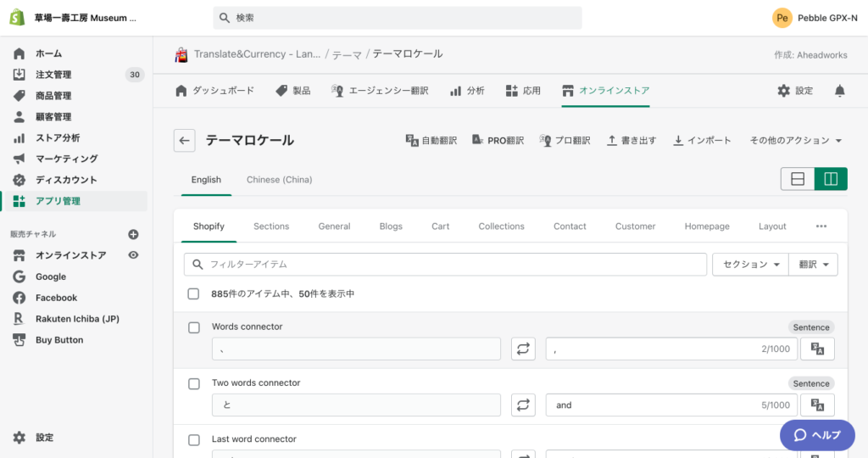Image resolution: width=868 pixels, height=458 pixels.
Task: Switch to side-by-side column layout view
Action: coord(831,179)
